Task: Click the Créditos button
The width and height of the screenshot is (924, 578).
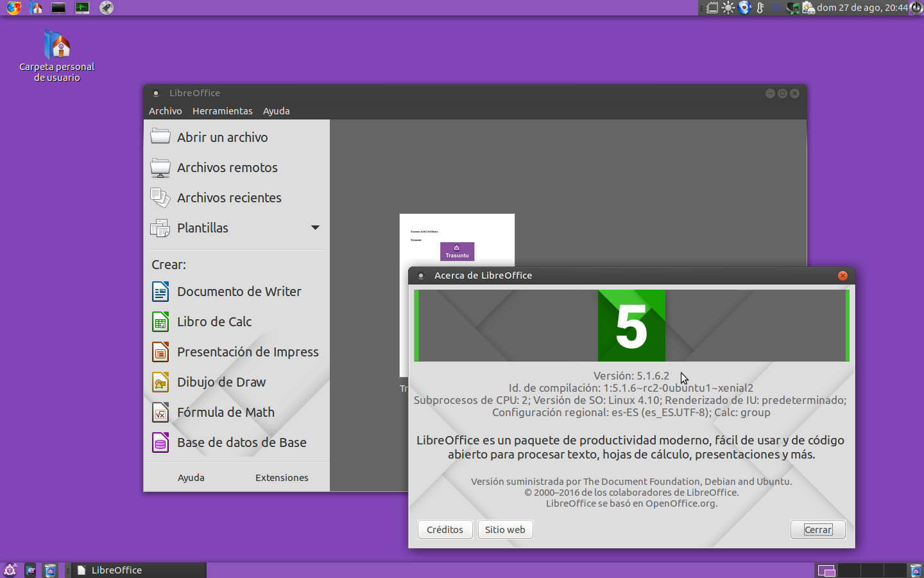Action: pos(445,529)
